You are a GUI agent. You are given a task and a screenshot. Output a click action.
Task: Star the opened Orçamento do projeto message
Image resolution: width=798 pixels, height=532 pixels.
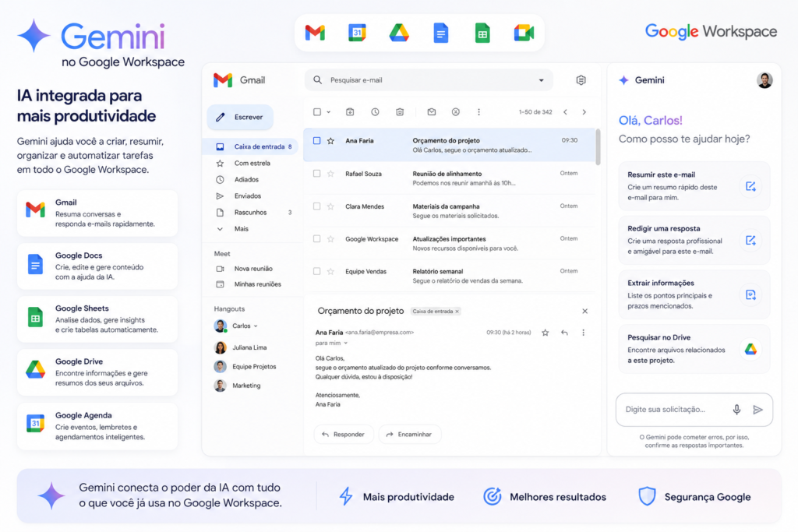click(545, 333)
